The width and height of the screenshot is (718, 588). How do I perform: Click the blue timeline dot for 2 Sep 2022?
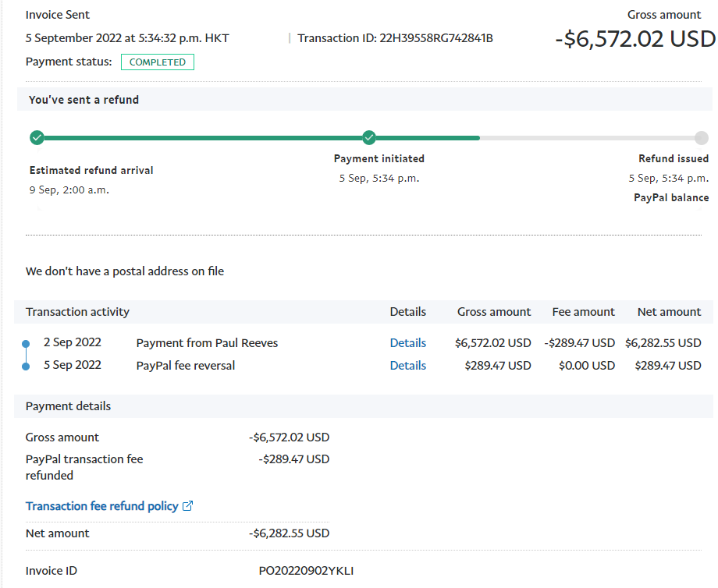(x=26, y=343)
